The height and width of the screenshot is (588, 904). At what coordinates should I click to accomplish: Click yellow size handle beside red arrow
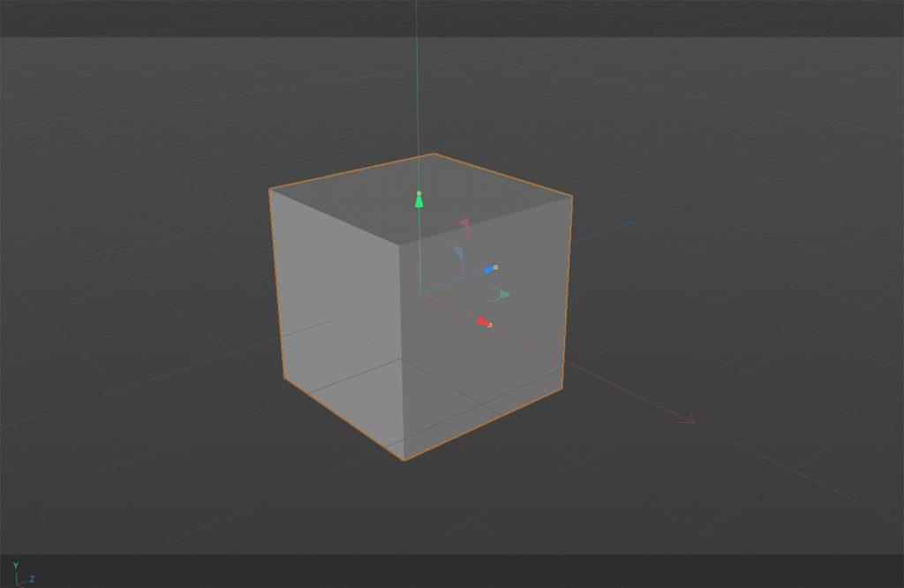(490, 325)
